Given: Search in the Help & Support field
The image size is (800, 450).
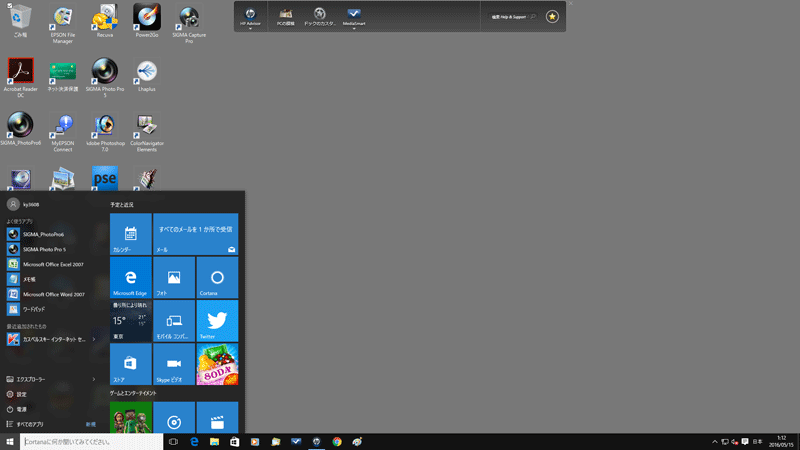Looking at the screenshot, I should click(x=513, y=17).
